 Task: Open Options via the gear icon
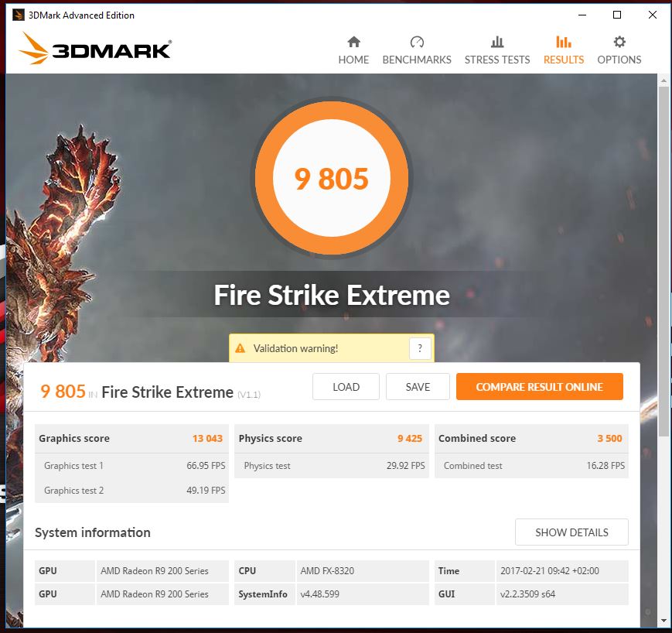(619, 42)
